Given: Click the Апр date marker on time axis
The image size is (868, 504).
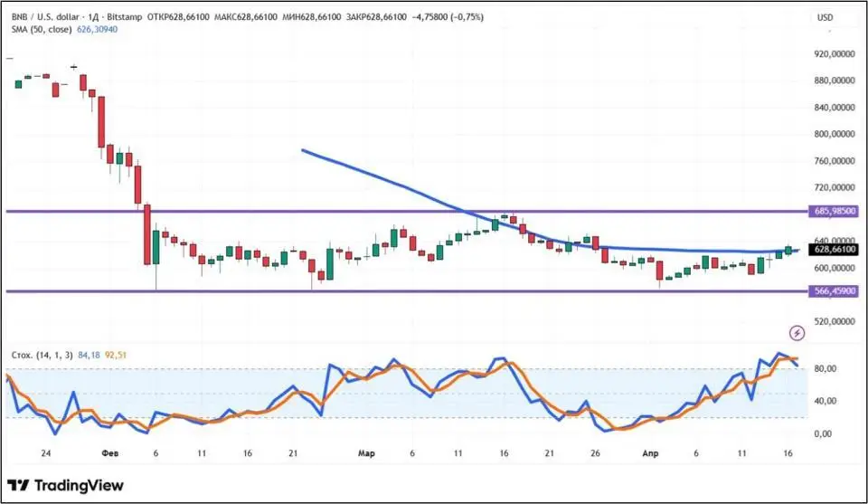Looking at the screenshot, I should coord(650,453).
